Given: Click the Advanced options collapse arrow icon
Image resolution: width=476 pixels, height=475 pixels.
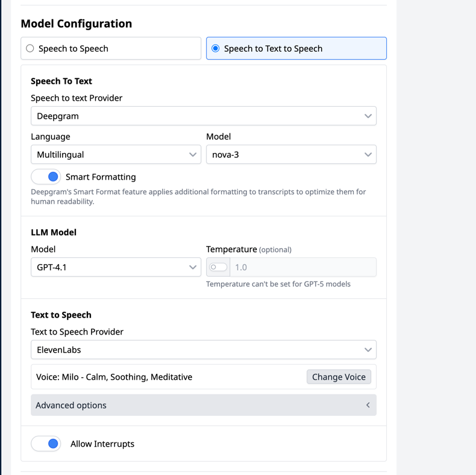Looking at the screenshot, I should tap(368, 405).
